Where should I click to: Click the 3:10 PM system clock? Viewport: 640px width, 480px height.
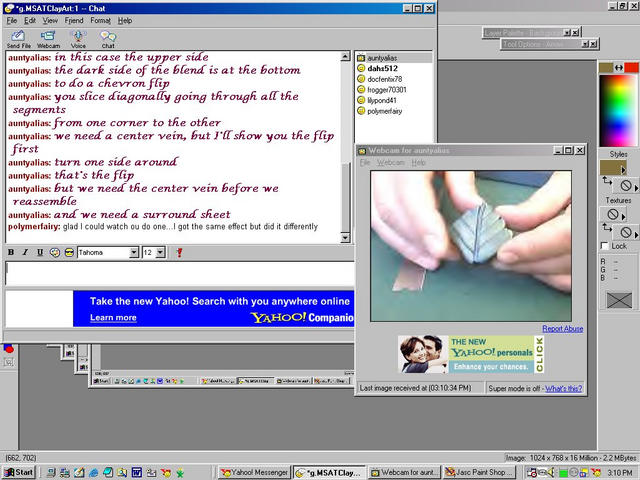point(620,473)
